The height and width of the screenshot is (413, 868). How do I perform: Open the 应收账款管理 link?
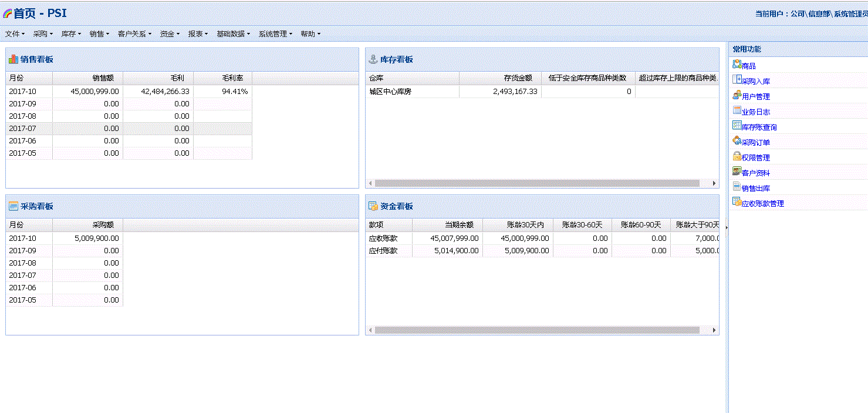click(763, 204)
